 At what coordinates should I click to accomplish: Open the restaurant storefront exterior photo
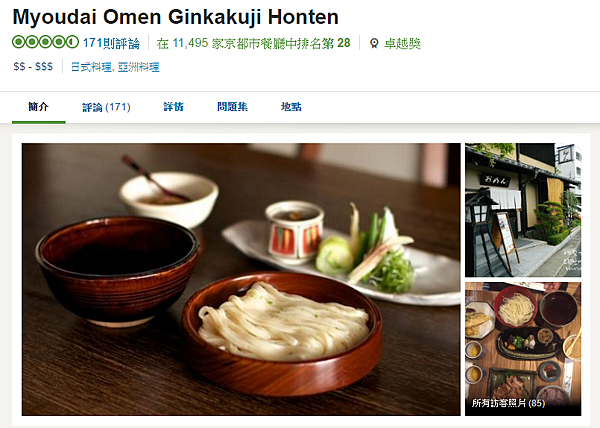pyautogui.click(x=523, y=210)
